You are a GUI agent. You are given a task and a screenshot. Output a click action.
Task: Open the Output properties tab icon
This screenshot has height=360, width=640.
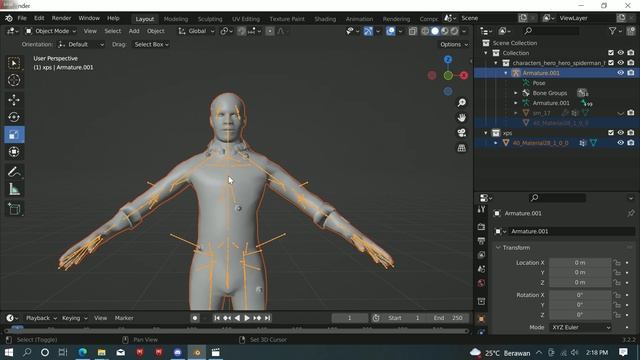481,241
